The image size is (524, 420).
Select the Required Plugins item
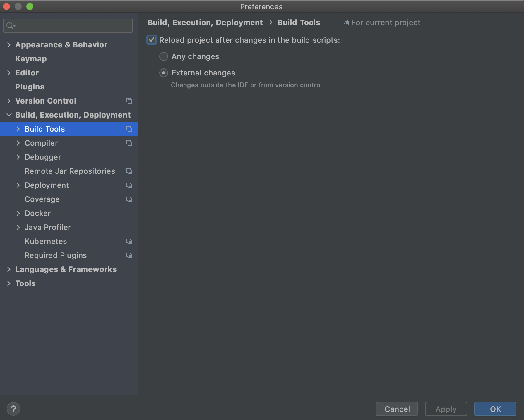[x=56, y=255]
